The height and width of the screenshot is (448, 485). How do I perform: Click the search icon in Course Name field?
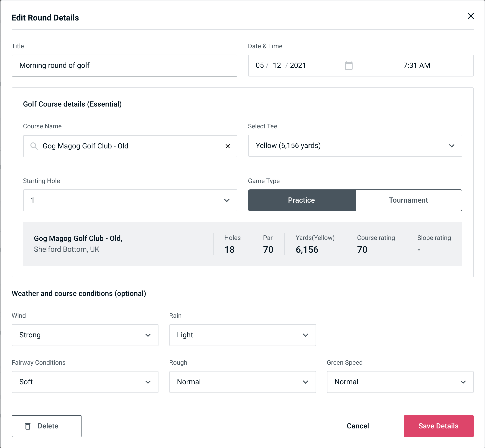click(x=34, y=146)
